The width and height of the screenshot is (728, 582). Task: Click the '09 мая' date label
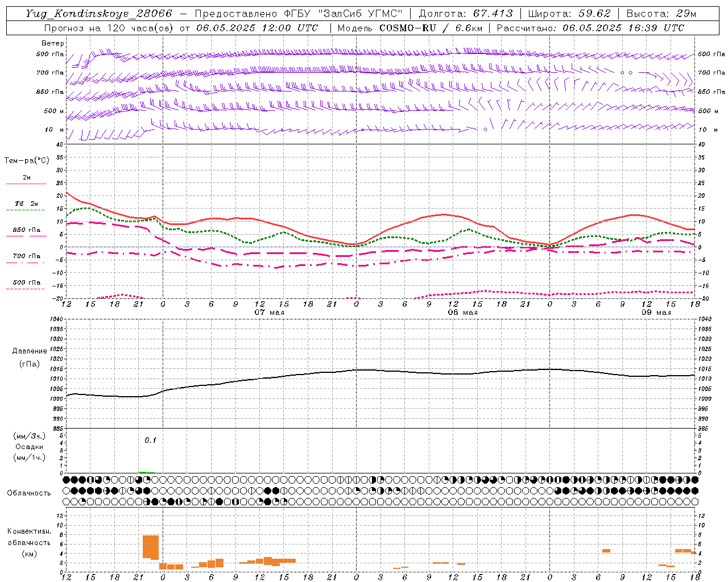(x=656, y=313)
